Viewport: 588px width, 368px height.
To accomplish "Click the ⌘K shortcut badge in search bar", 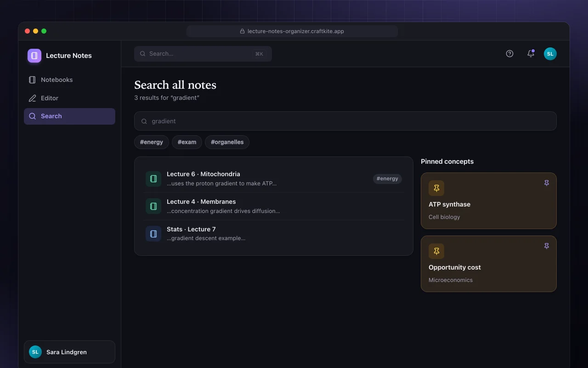I will (x=259, y=54).
